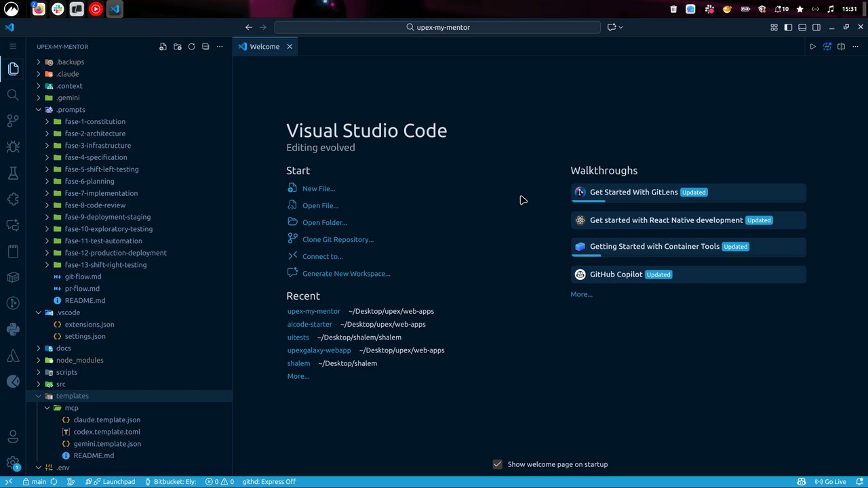The height and width of the screenshot is (488, 868).
Task: Open Firefox from the top dock
Action: [39, 9]
